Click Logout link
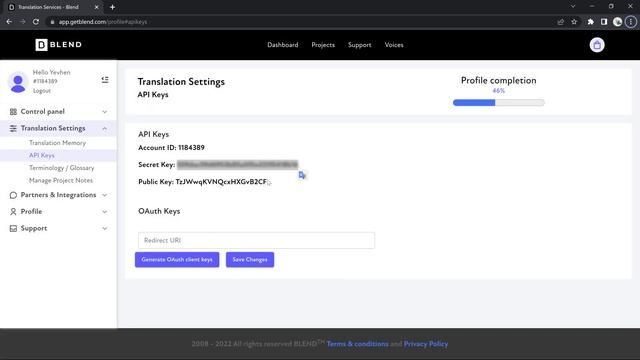Image resolution: width=640 pixels, height=360 pixels. [x=42, y=91]
